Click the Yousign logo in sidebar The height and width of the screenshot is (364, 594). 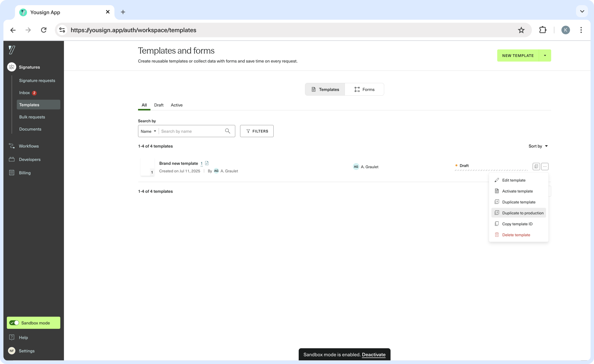pos(12,50)
